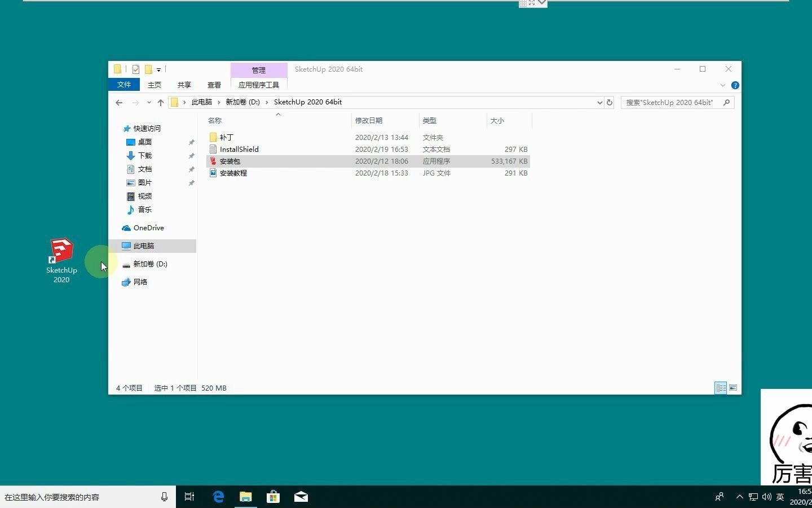Open the 应用程序工具 ribbon tab
This screenshot has width=812, height=508.
pos(259,85)
